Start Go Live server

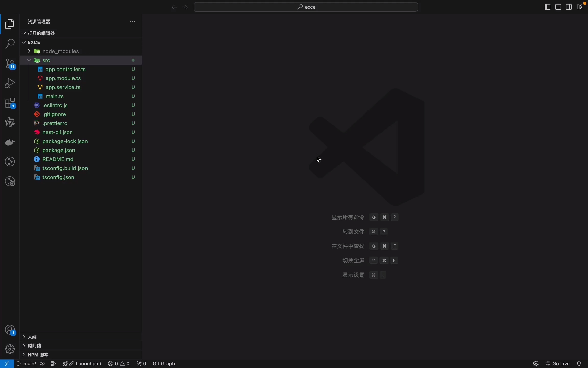[560, 363]
